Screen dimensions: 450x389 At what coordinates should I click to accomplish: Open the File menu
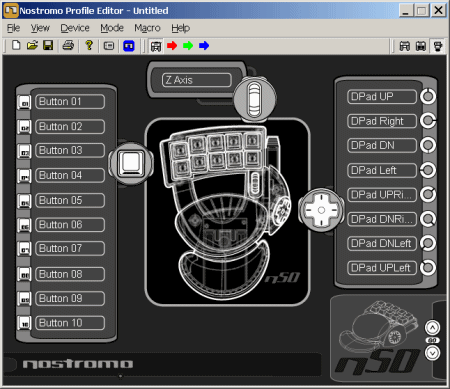[x=14, y=28]
